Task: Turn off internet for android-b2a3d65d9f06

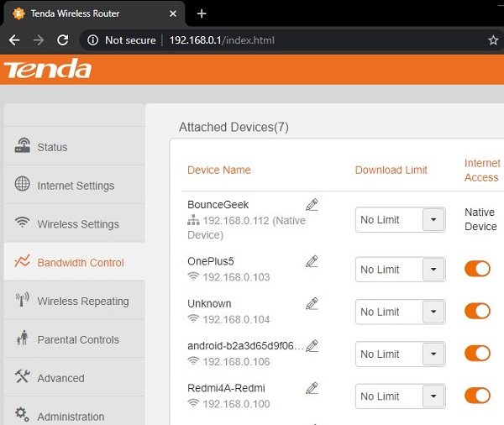Action: click(477, 354)
